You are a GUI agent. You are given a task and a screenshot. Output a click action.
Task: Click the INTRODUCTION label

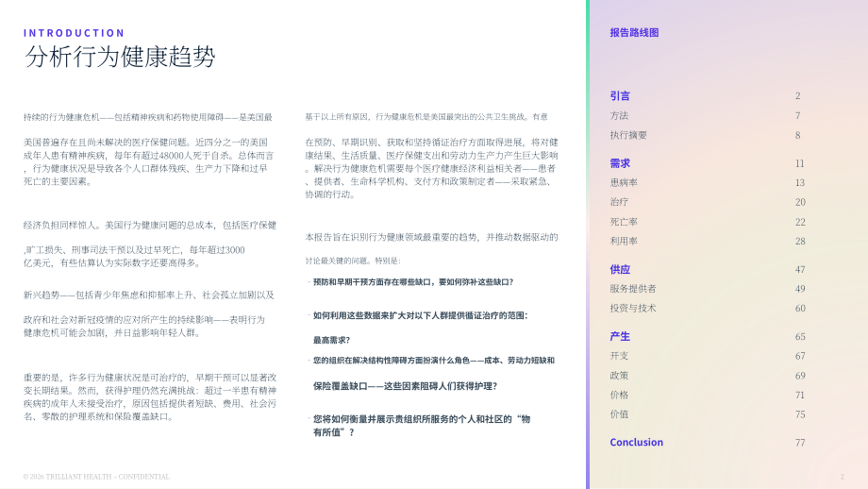coord(75,33)
